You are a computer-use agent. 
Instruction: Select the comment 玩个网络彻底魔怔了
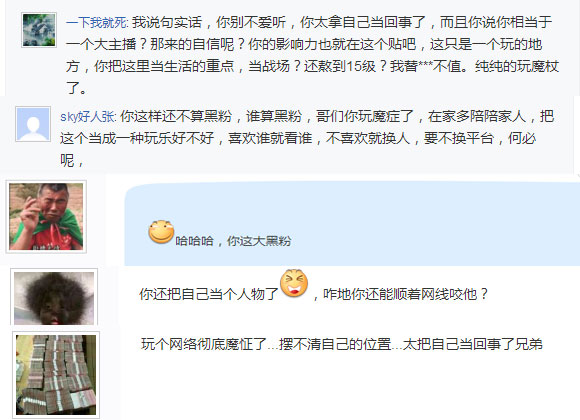pos(204,344)
